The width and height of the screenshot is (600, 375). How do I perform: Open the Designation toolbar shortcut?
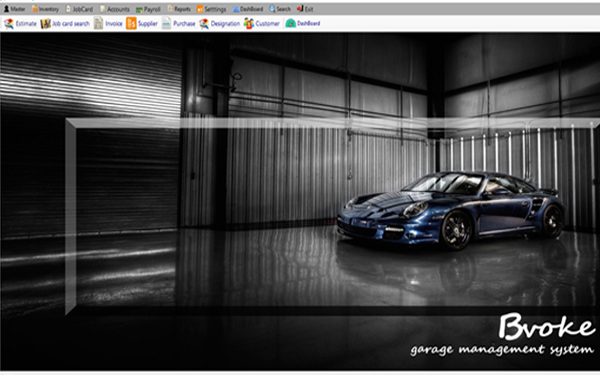[x=220, y=24]
